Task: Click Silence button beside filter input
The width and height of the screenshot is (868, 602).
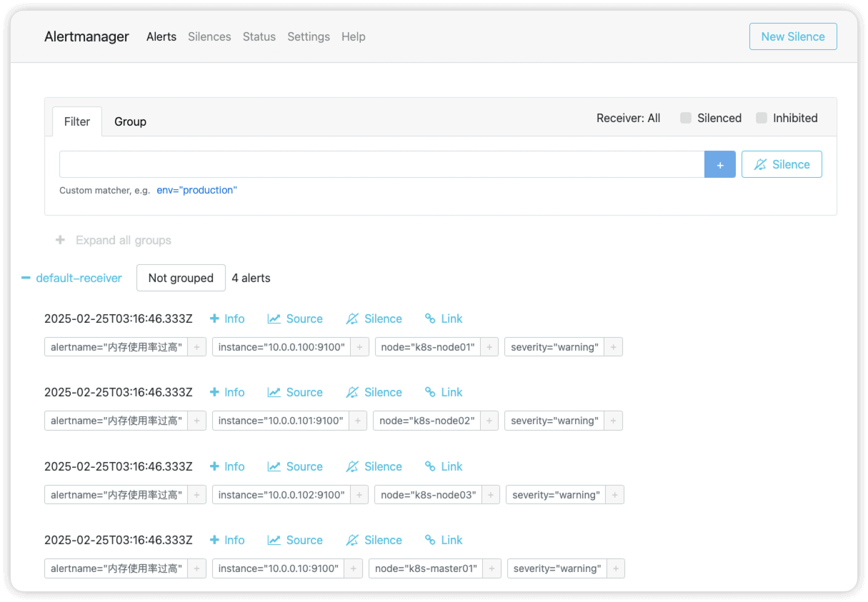Action: tap(782, 164)
